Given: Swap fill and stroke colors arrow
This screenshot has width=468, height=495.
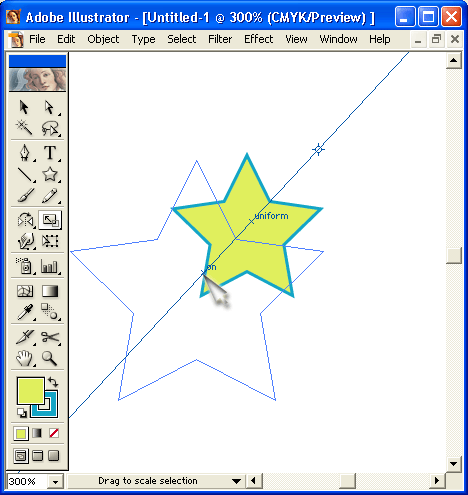Looking at the screenshot, I should (x=53, y=381).
